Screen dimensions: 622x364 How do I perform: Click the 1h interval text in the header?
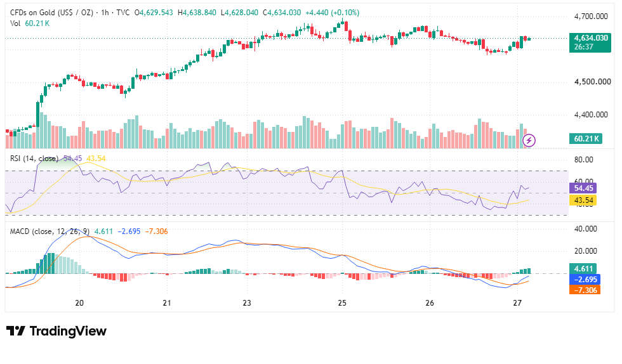pyautogui.click(x=105, y=13)
